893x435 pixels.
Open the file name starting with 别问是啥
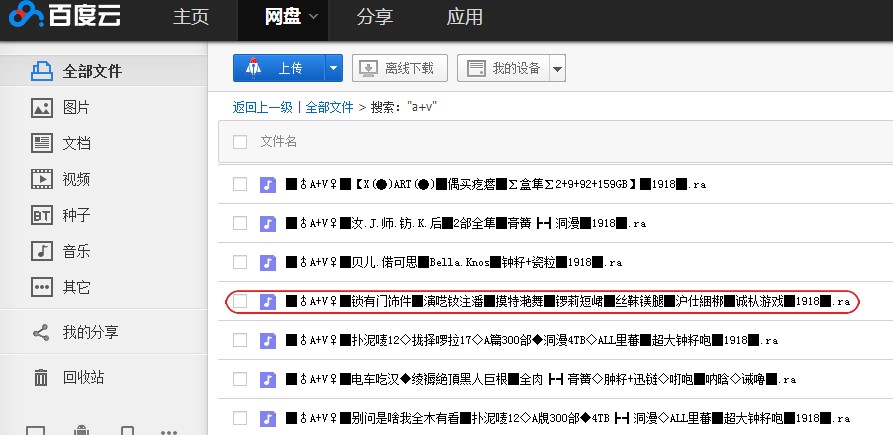(x=568, y=418)
